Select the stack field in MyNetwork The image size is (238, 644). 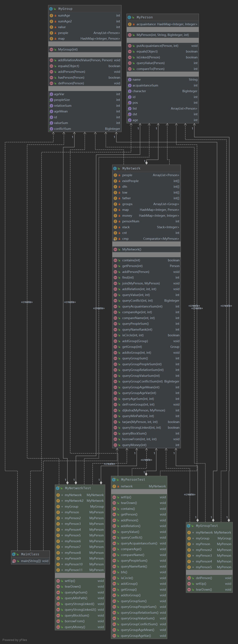click(146, 227)
